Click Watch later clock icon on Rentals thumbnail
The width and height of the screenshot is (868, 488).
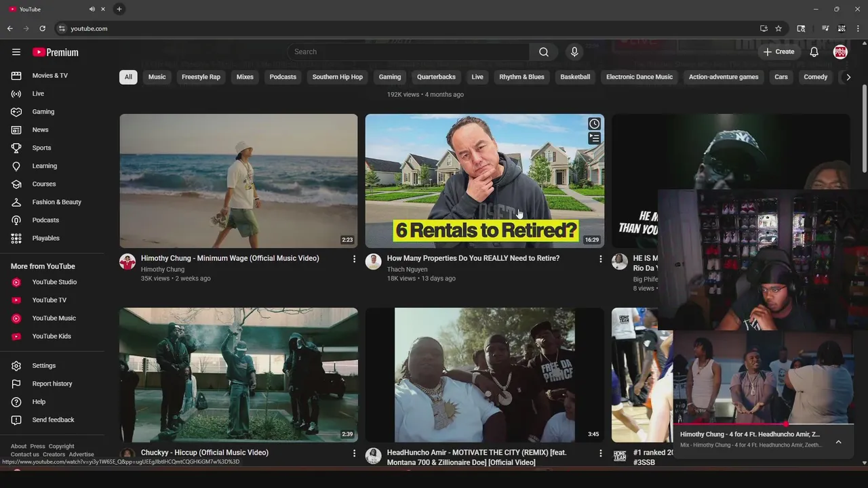[594, 124]
